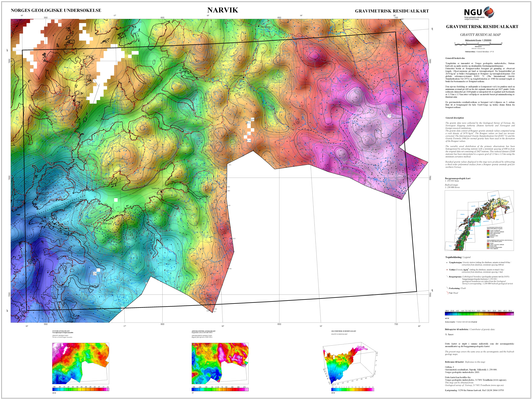Click the GRAVITY RESIDUAL MAP subtitle
The height and width of the screenshot is (400, 532).
click(x=481, y=35)
